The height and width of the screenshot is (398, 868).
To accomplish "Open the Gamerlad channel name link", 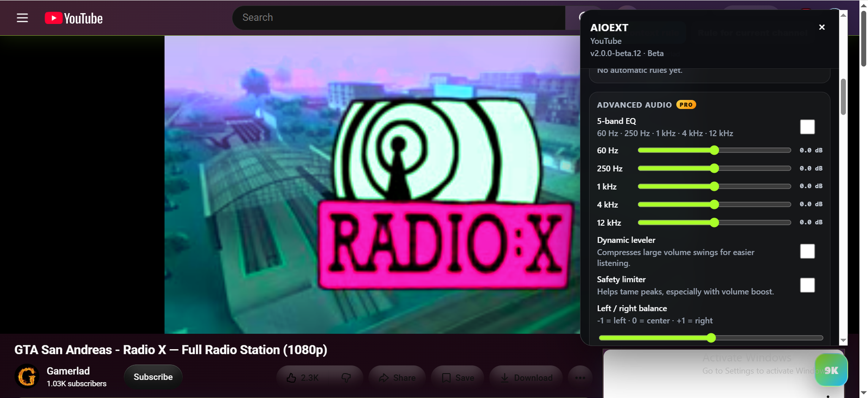I will [68, 371].
